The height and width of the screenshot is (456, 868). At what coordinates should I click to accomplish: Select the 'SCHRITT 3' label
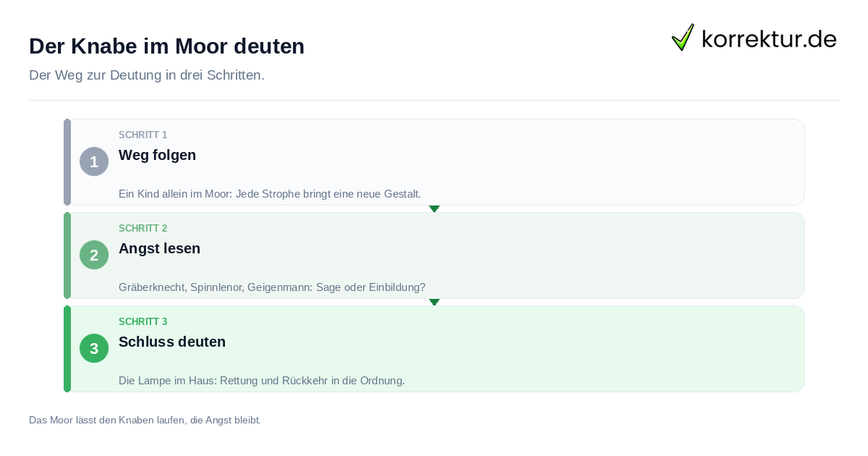(142, 322)
